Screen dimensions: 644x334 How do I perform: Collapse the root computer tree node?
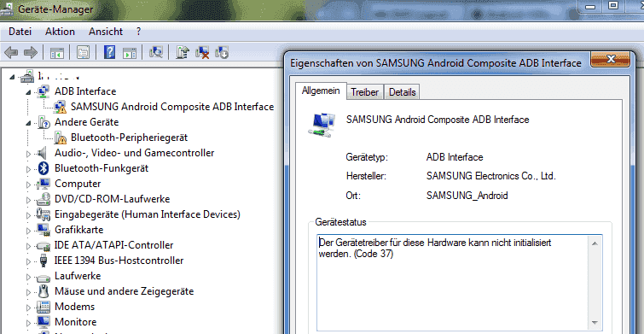click(x=11, y=77)
